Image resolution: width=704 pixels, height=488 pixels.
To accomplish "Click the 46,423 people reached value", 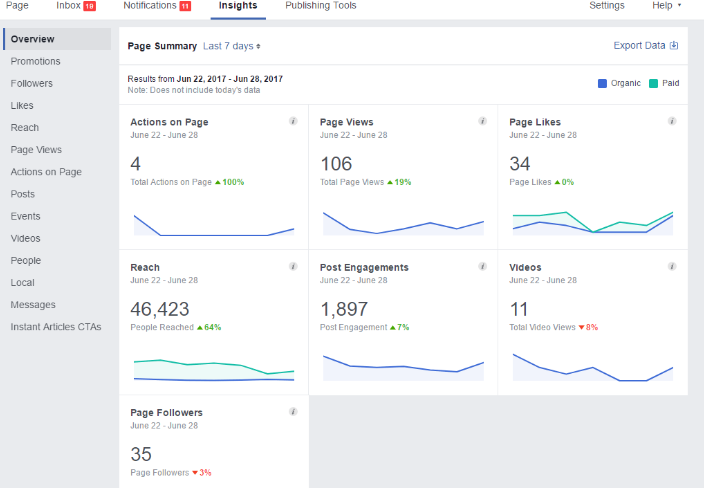I will coord(160,309).
